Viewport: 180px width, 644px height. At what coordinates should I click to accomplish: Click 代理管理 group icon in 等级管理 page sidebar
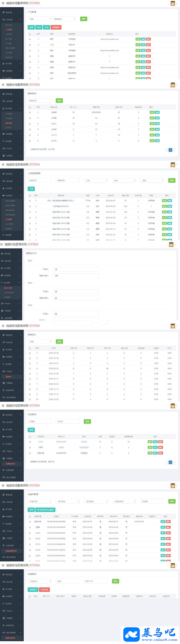[4, 156]
